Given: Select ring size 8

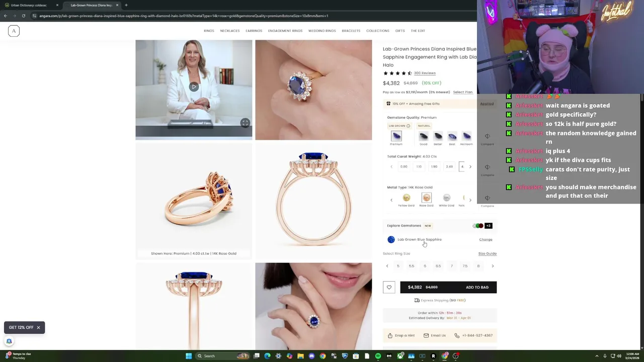Looking at the screenshot, I should (478, 266).
